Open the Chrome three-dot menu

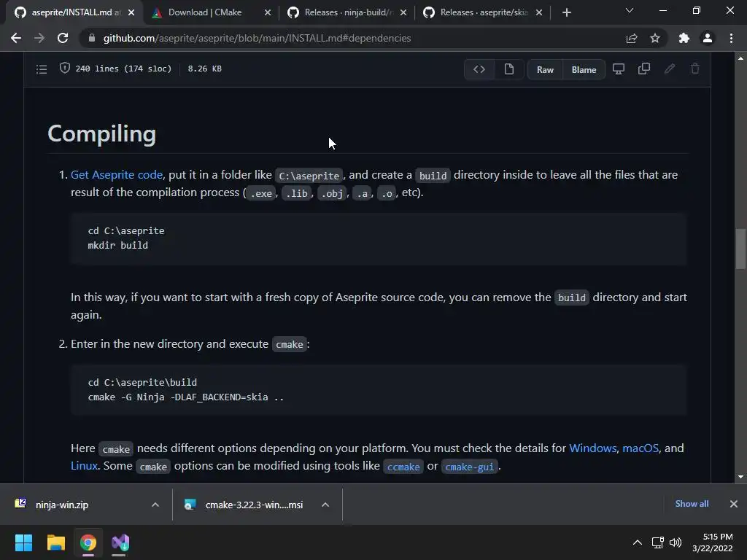point(731,38)
